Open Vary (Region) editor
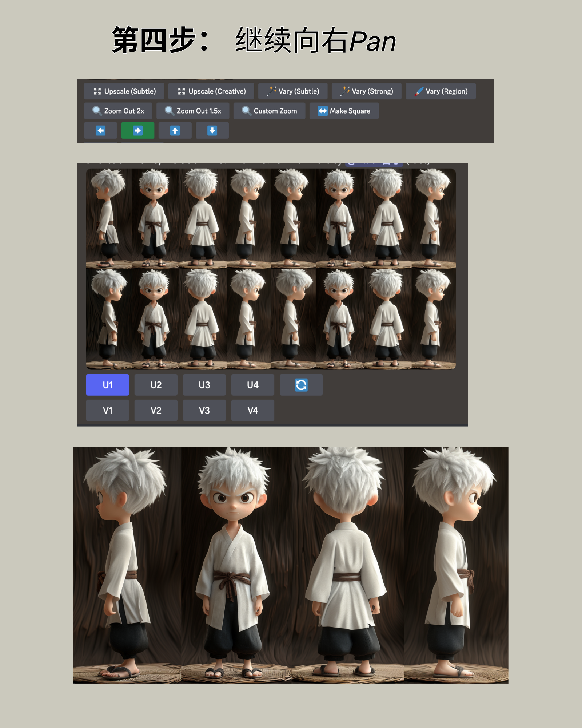 pyautogui.click(x=441, y=91)
